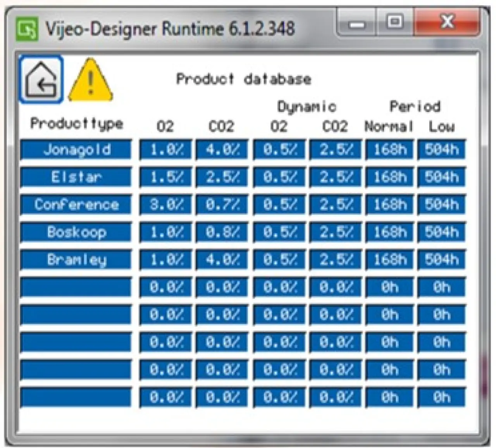This screenshot has width=496, height=448.
Task: Edit Jonagold dynamic O2 value 0.5%
Action: pos(279,150)
